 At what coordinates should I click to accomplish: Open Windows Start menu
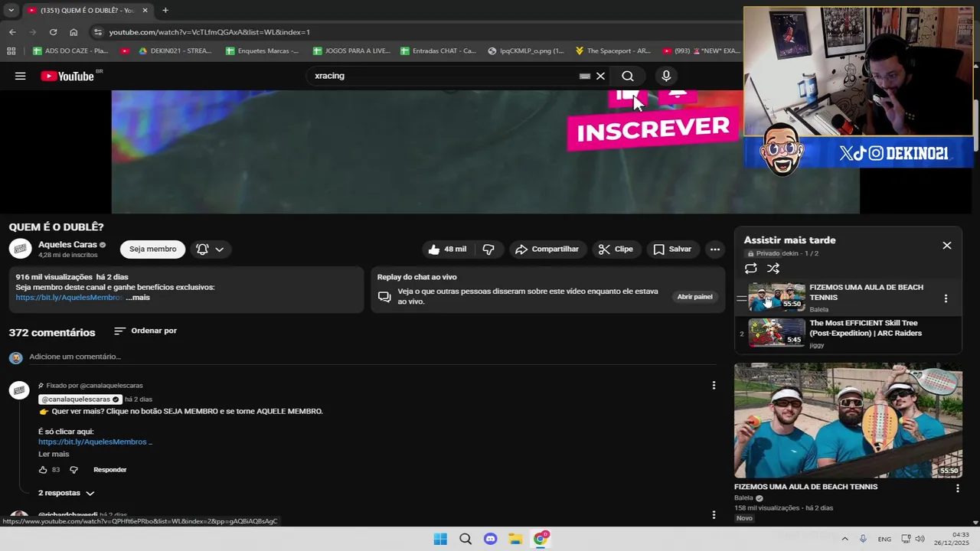click(x=440, y=539)
